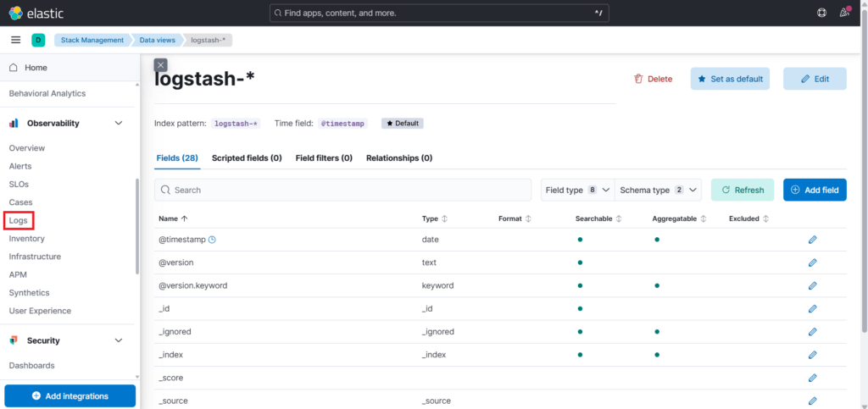
Task: Open the help menu icon
Action: [822, 13]
